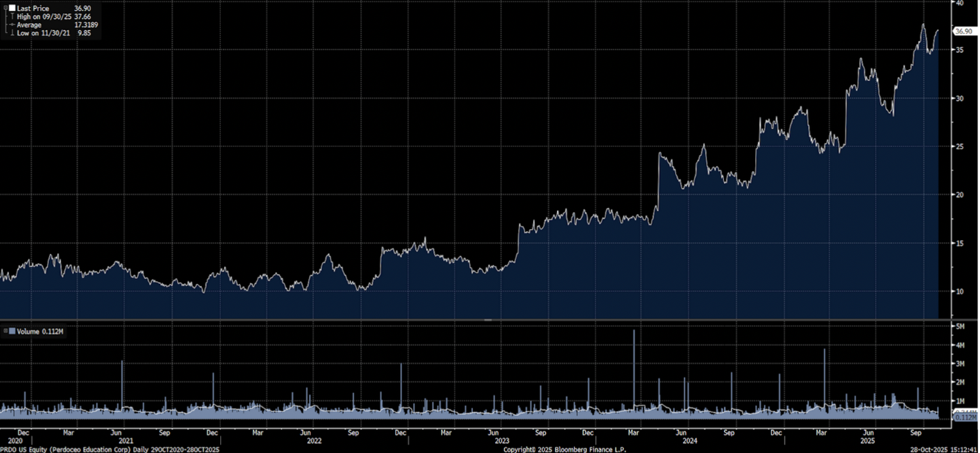This screenshot has width=980, height=453.
Task: Click the panel divider handle between price and volume
Action: (487, 320)
